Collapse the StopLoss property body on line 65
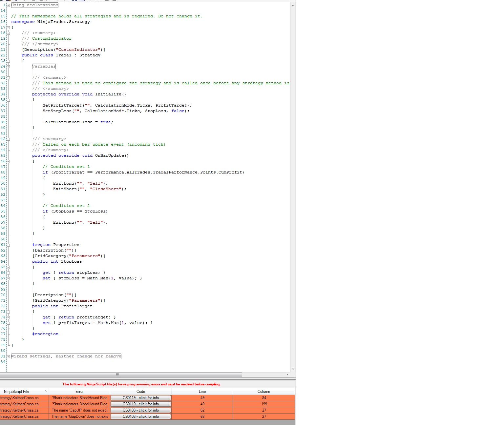The width and height of the screenshot is (504, 425). click(x=8, y=267)
